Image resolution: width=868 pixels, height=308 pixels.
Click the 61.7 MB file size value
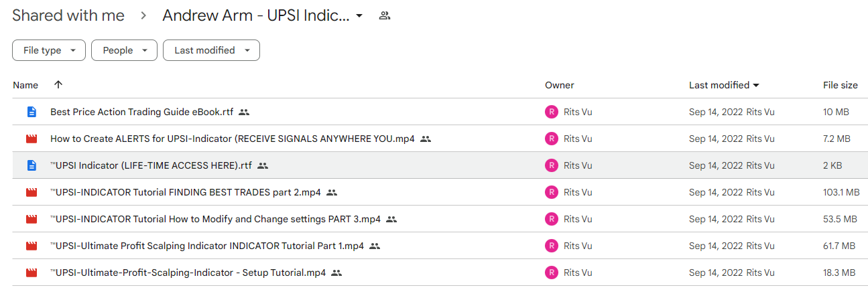tap(839, 246)
